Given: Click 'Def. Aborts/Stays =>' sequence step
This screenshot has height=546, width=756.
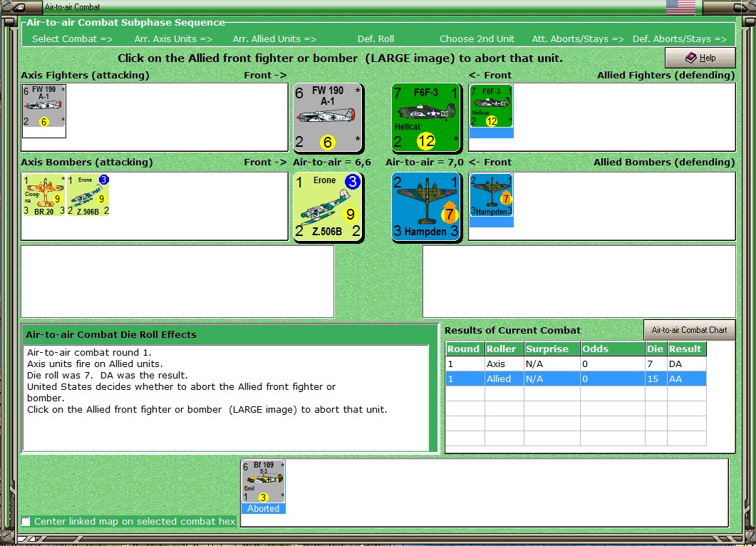Looking at the screenshot, I should pos(679,39).
